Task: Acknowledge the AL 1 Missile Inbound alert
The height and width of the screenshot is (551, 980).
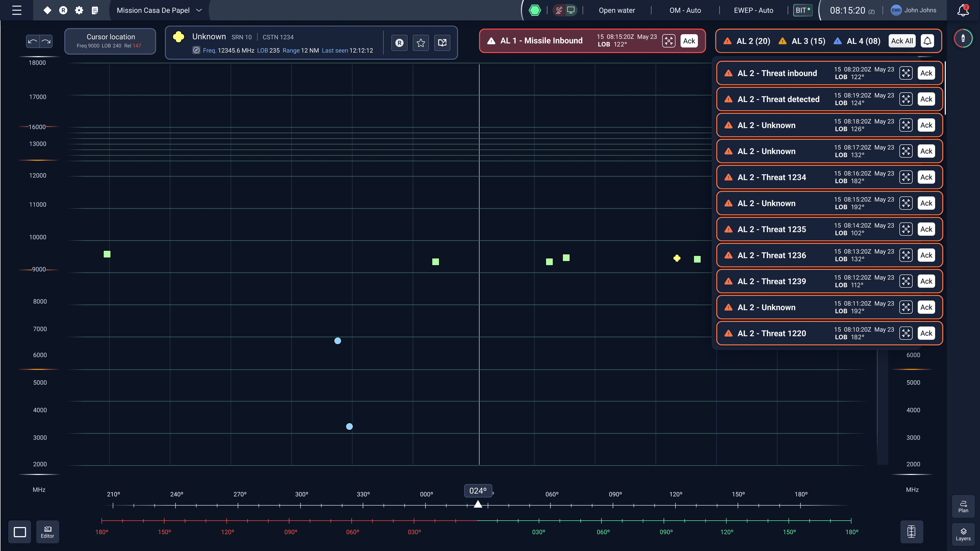Action: pos(689,41)
